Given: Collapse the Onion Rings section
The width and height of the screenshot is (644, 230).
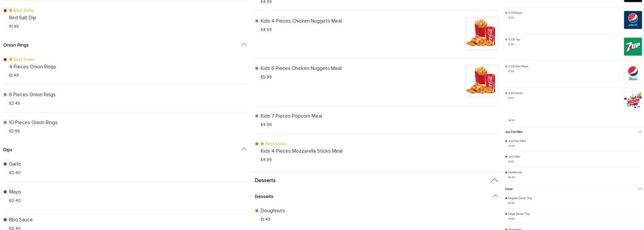Looking at the screenshot, I should (x=244, y=45).
